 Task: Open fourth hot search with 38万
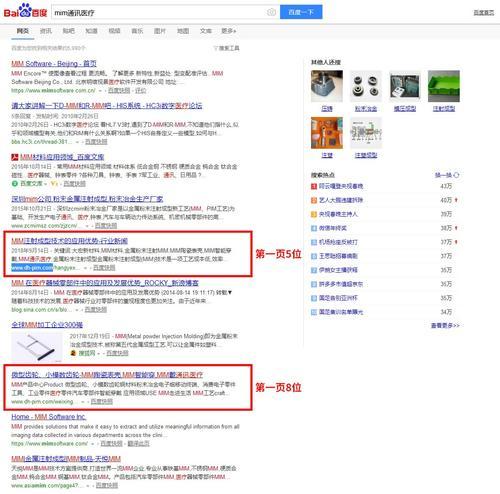click(332, 228)
